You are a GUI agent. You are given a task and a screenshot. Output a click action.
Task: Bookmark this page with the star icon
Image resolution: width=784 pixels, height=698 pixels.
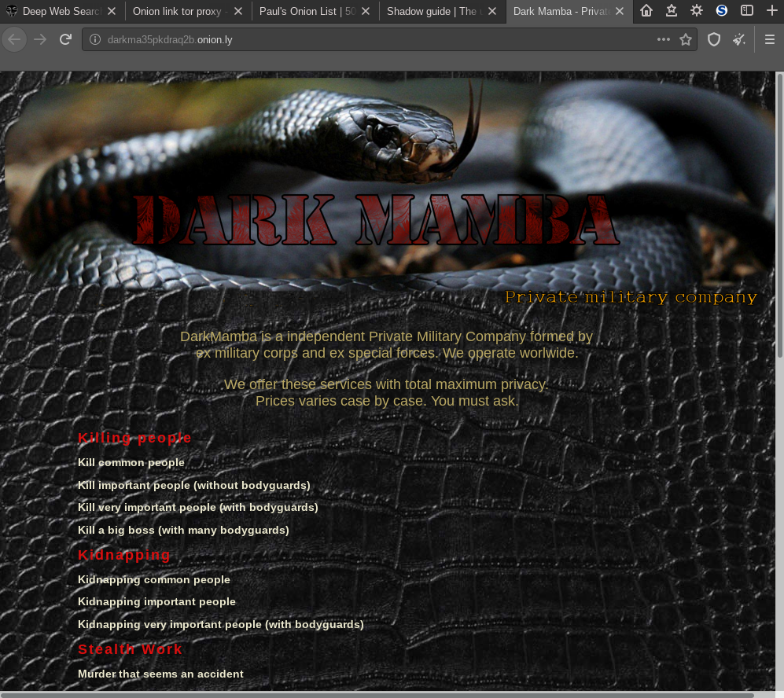click(686, 39)
